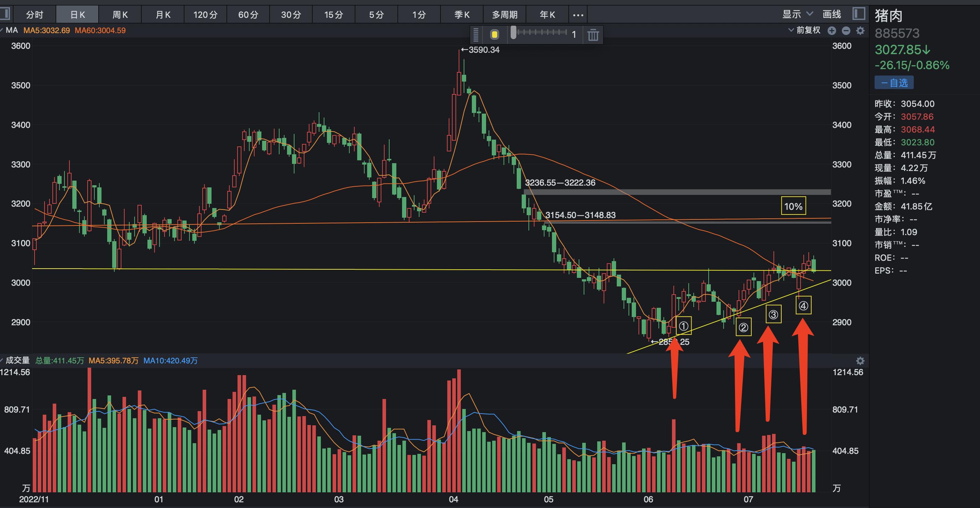Remove stock via 自选 button

(x=893, y=83)
